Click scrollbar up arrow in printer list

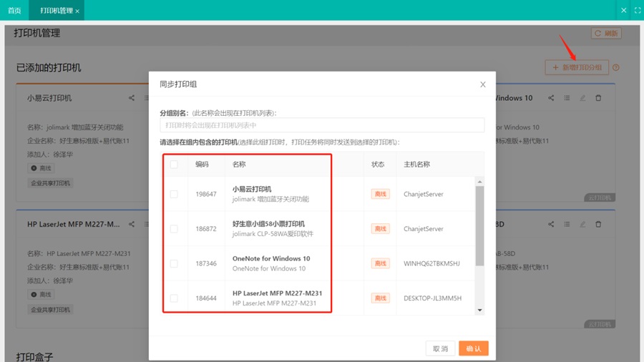pyautogui.click(x=479, y=182)
